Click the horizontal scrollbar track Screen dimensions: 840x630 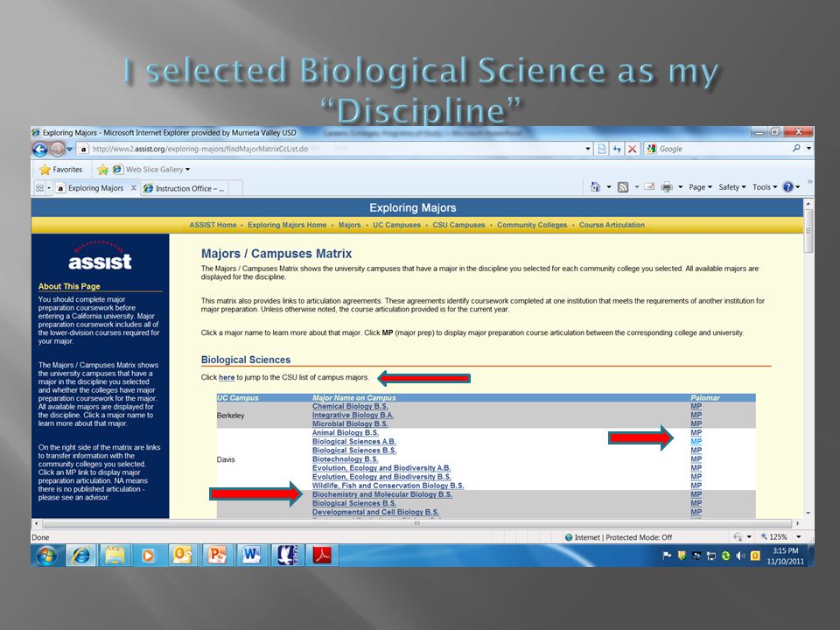coord(416,523)
